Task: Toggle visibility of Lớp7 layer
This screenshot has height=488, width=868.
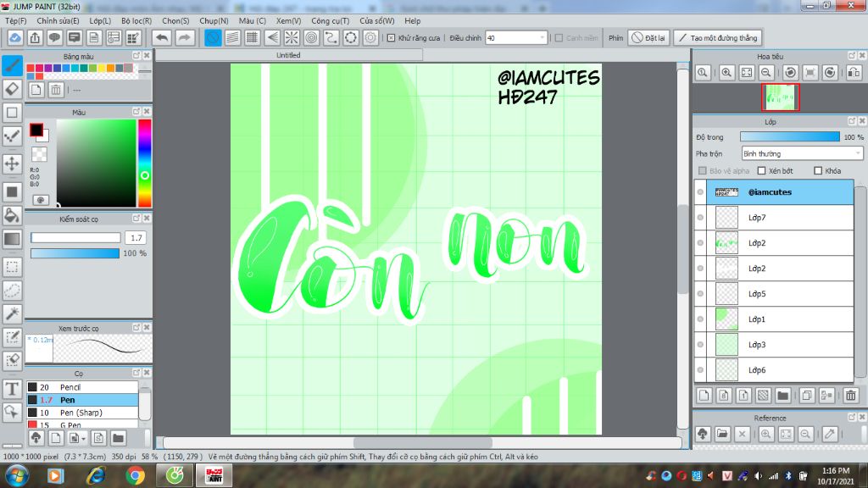Action: pos(700,218)
